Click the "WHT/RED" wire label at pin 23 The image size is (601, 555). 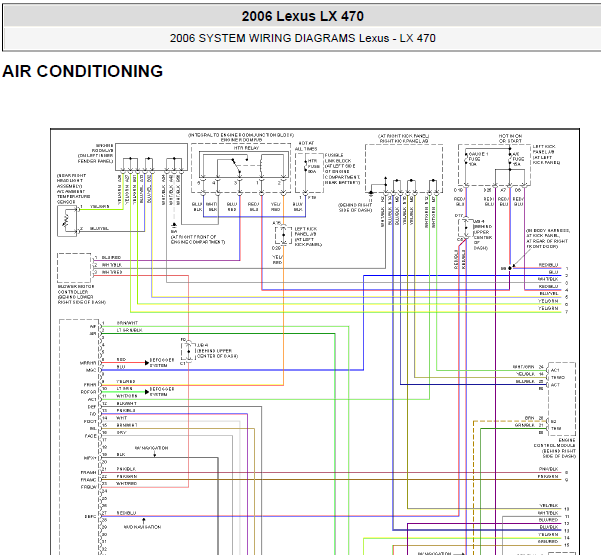pos(126,484)
